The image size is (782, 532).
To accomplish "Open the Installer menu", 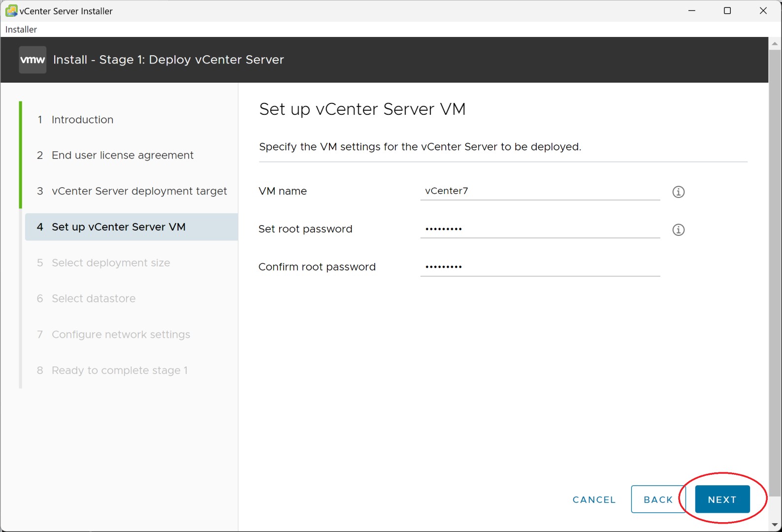I will click(21, 30).
